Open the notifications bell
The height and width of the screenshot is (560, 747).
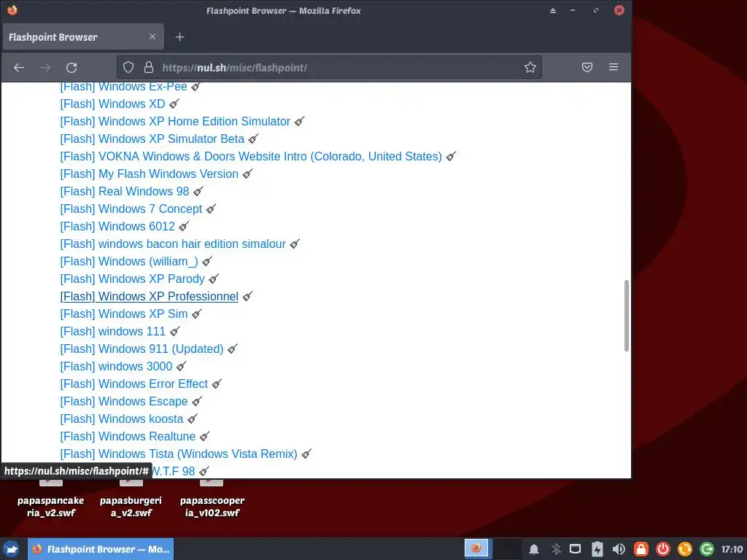(x=534, y=550)
